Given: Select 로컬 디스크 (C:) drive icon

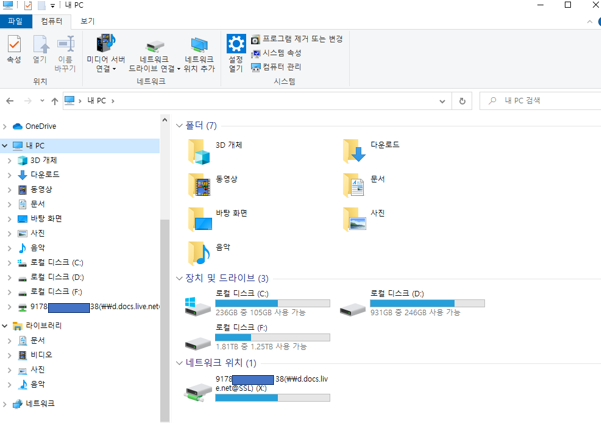Looking at the screenshot, I should pyautogui.click(x=197, y=306).
